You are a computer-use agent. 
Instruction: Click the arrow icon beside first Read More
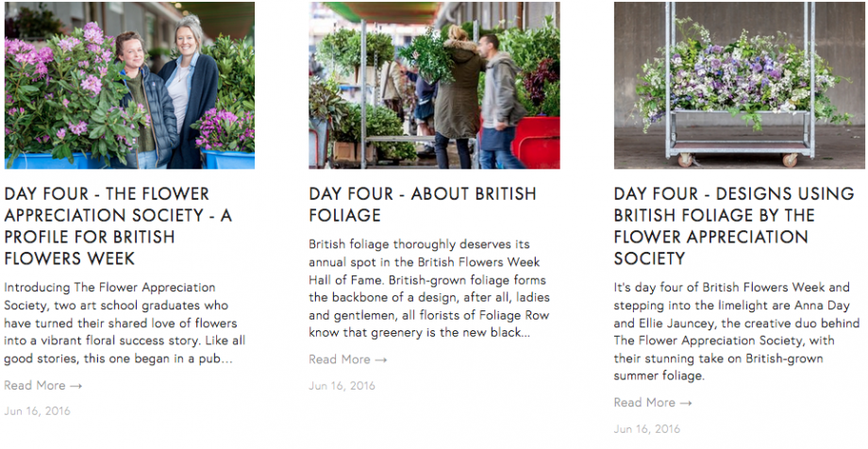(x=76, y=386)
